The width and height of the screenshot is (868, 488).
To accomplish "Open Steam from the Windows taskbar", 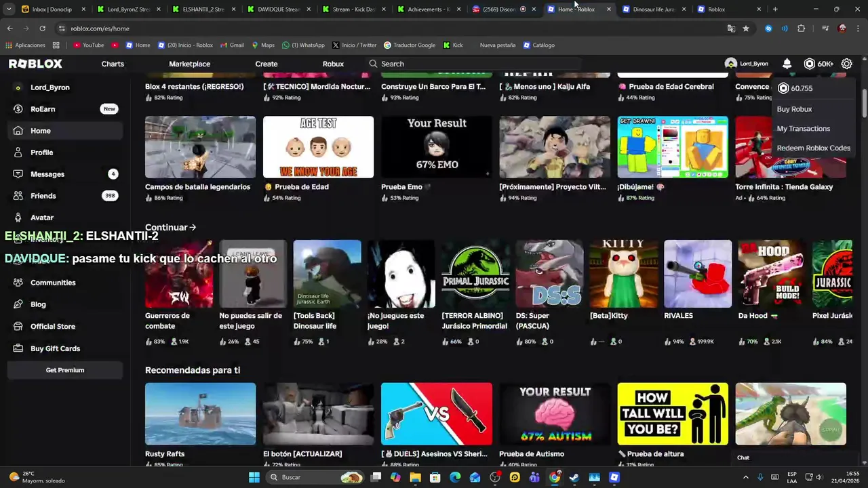I will (574, 477).
